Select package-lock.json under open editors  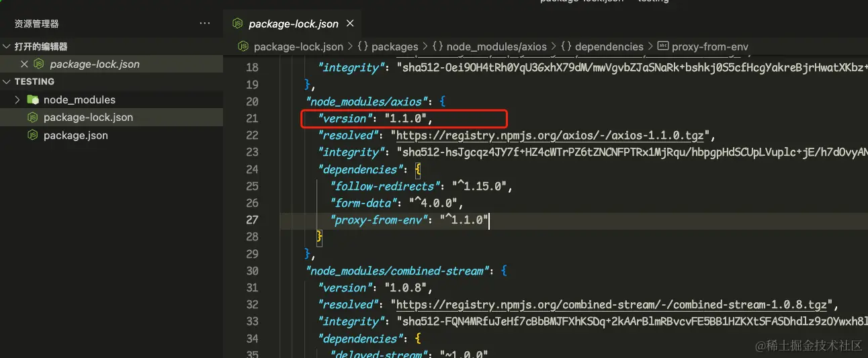click(95, 64)
